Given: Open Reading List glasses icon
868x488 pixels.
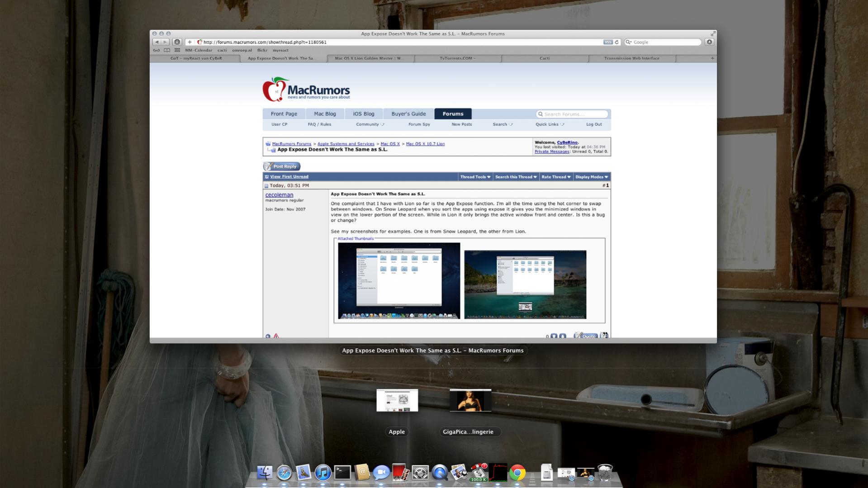Looking at the screenshot, I should [157, 50].
